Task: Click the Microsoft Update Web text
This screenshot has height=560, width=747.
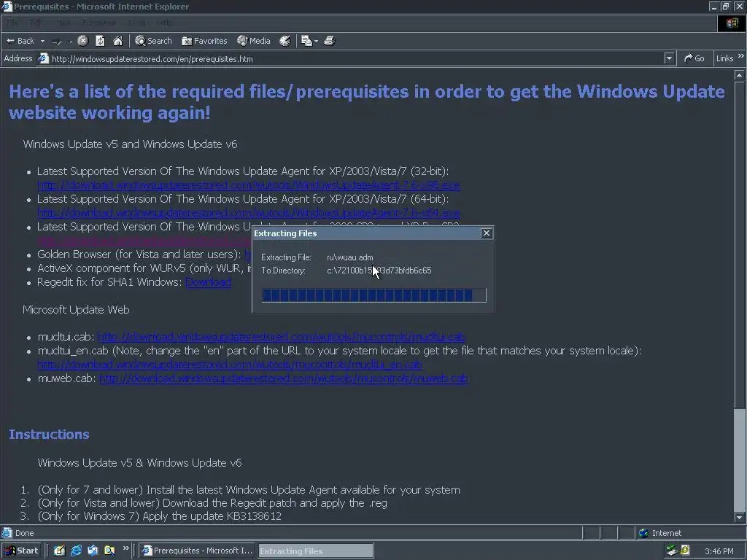Action: pyautogui.click(x=76, y=309)
